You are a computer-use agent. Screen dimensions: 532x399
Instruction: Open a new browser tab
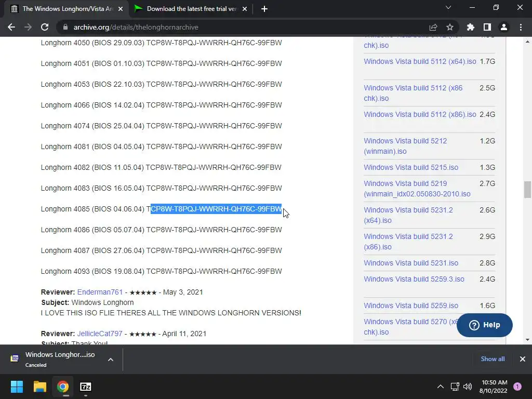click(264, 9)
